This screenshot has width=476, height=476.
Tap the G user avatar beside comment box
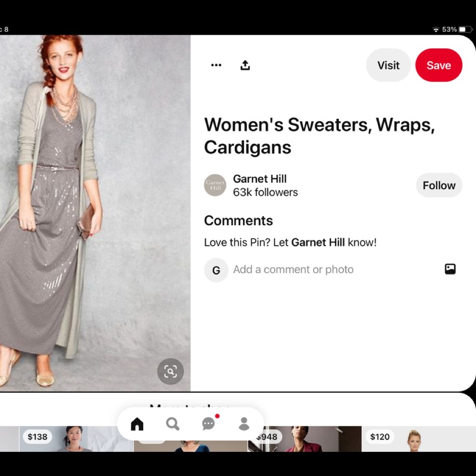[x=216, y=270]
